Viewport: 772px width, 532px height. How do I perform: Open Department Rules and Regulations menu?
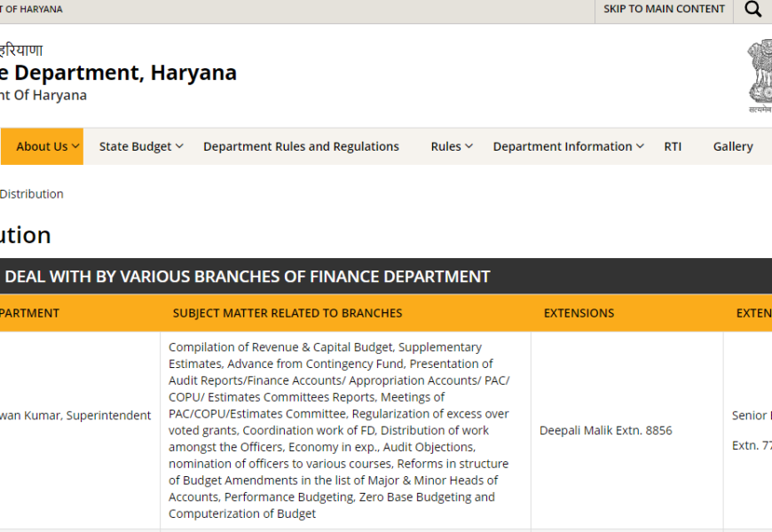click(301, 146)
